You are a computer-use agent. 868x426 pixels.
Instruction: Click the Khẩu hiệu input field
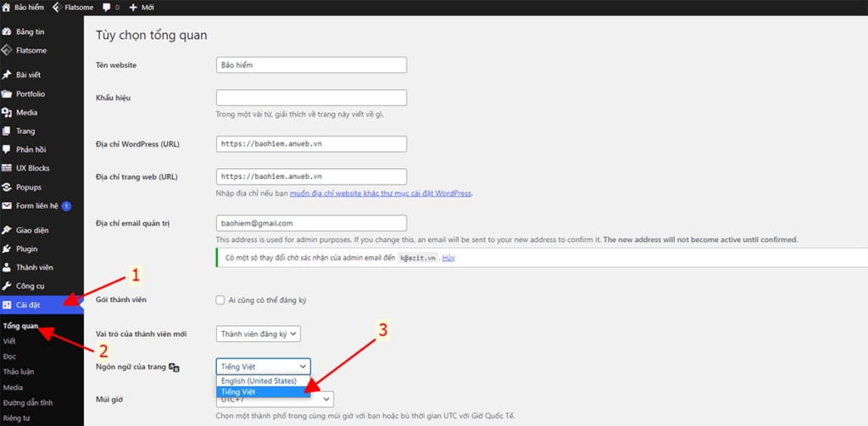pos(312,98)
